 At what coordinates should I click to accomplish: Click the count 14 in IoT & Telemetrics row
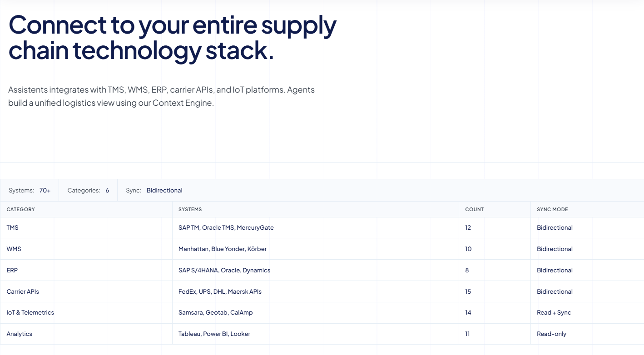click(495, 313)
